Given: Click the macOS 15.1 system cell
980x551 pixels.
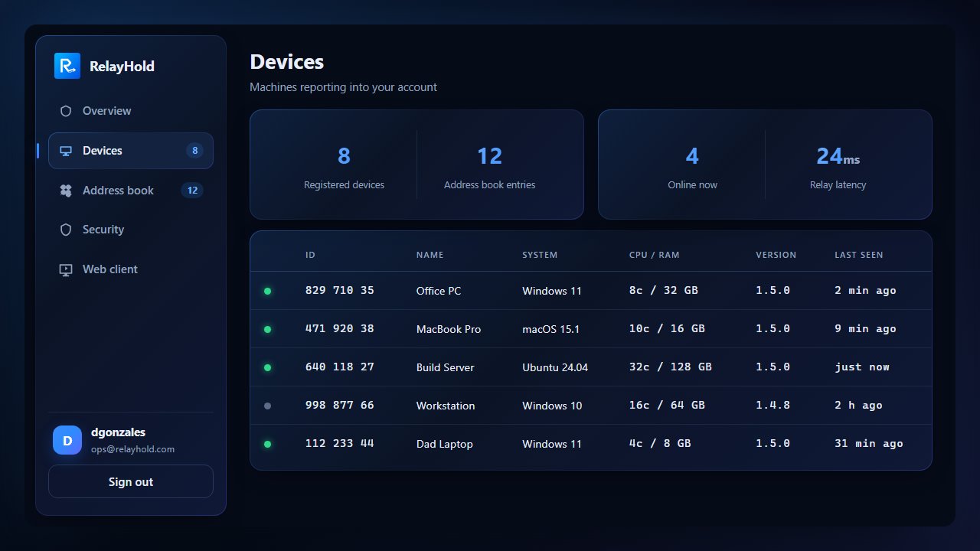Looking at the screenshot, I should click(x=551, y=329).
